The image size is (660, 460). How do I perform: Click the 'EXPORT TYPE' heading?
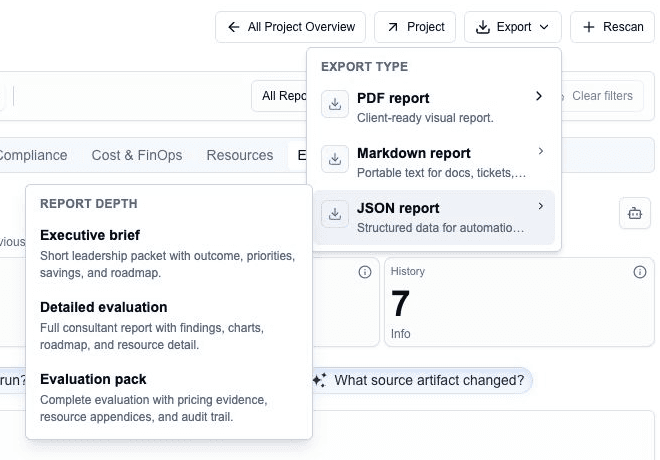365,67
